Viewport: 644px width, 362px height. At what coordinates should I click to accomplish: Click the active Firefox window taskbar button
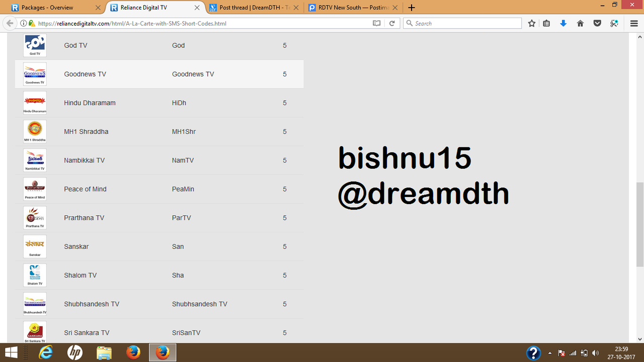(163, 353)
